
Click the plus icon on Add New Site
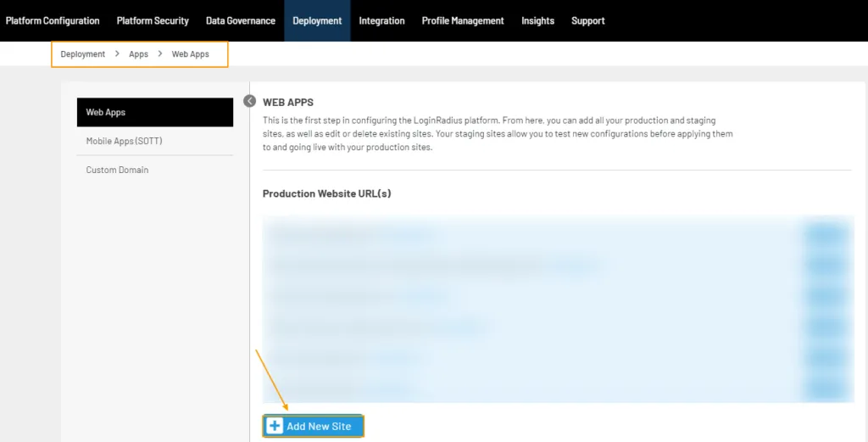pyautogui.click(x=275, y=426)
